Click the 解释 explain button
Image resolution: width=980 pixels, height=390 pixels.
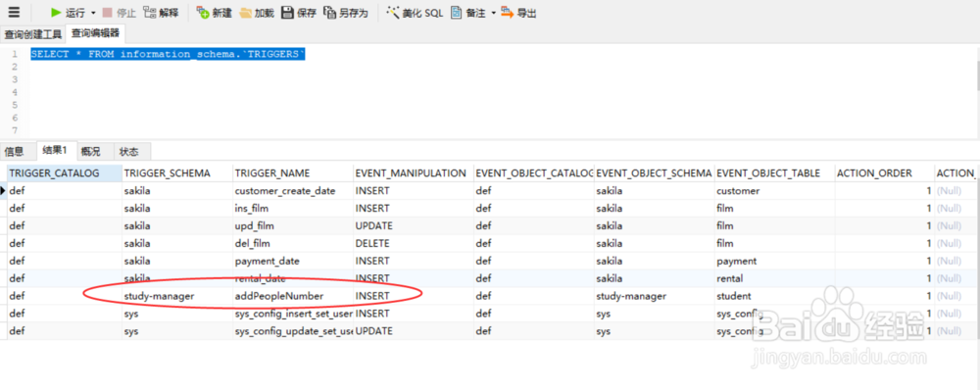click(161, 13)
